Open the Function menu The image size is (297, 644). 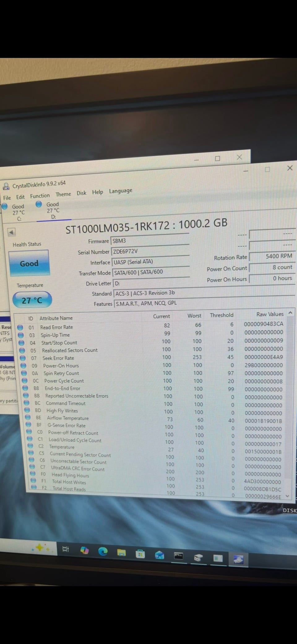[x=40, y=196]
